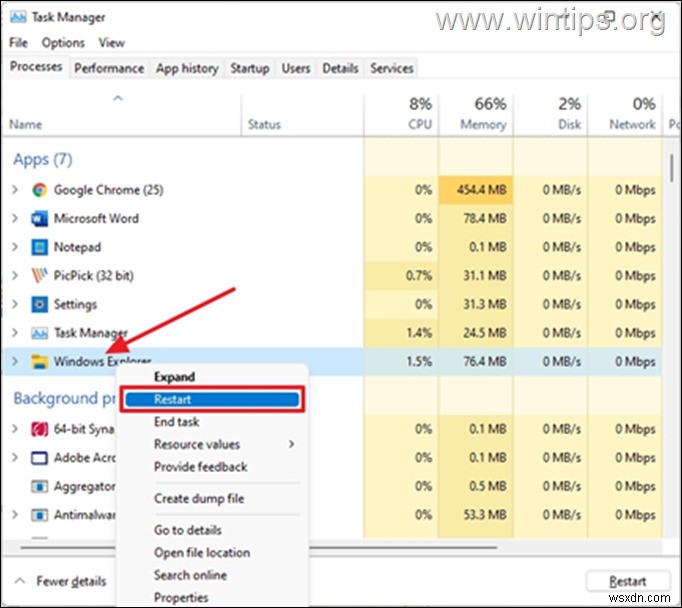Viewport: 682px width, 608px height.
Task: Click the 64-bit Synaptics process icon
Action: point(40,429)
